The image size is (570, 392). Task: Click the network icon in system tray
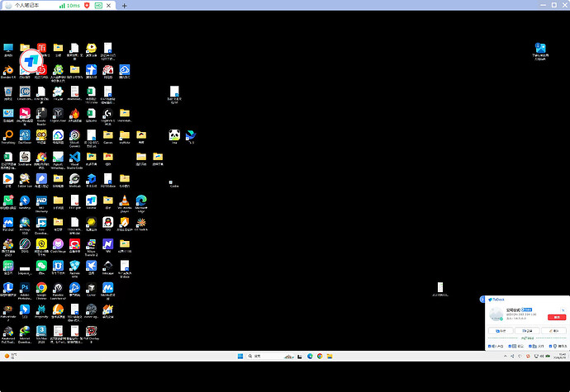536,356
